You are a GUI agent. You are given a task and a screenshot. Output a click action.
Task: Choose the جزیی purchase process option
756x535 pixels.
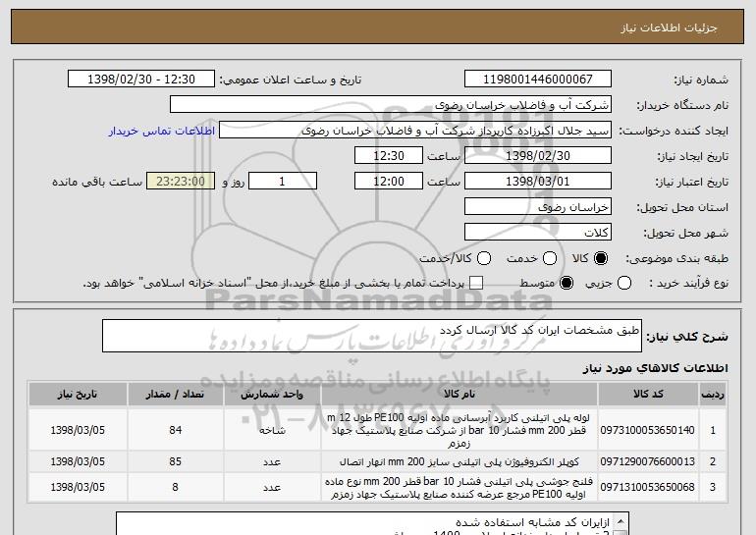[623, 283]
